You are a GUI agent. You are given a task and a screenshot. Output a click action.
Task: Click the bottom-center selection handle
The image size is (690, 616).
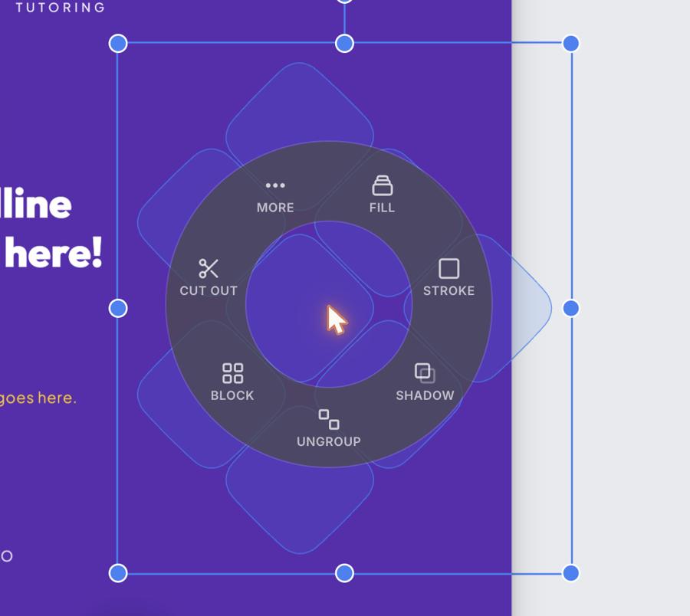(x=344, y=573)
